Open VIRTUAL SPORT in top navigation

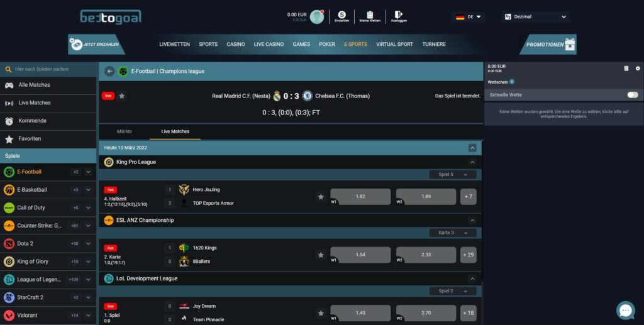(x=395, y=44)
